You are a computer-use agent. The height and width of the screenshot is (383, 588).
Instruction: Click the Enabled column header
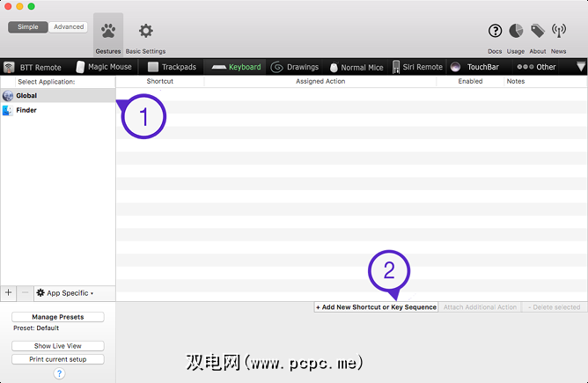pos(470,81)
